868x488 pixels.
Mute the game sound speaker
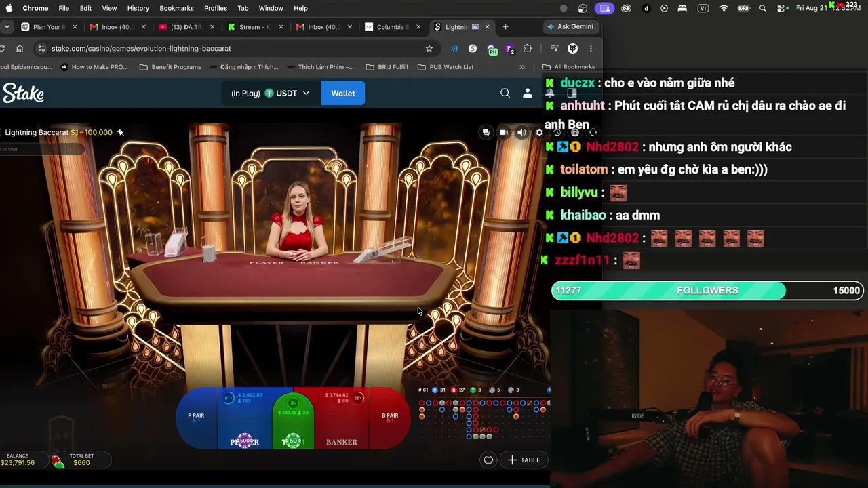521,132
